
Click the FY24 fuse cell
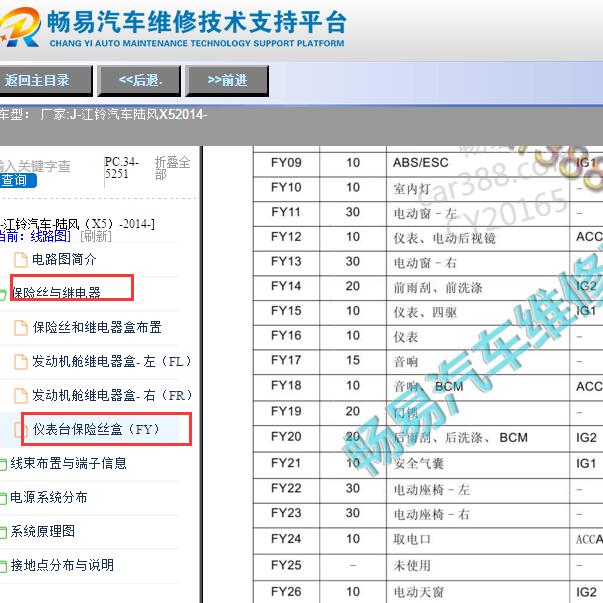pos(286,539)
